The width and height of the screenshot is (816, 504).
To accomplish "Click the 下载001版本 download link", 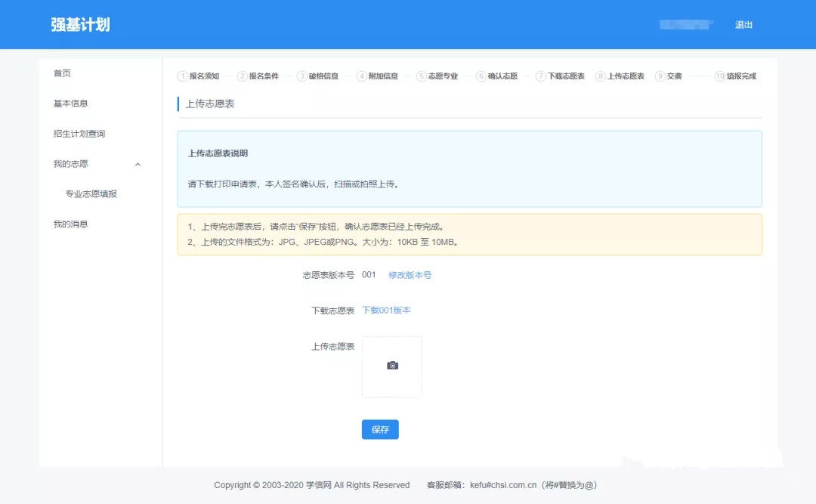I will tap(388, 310).
